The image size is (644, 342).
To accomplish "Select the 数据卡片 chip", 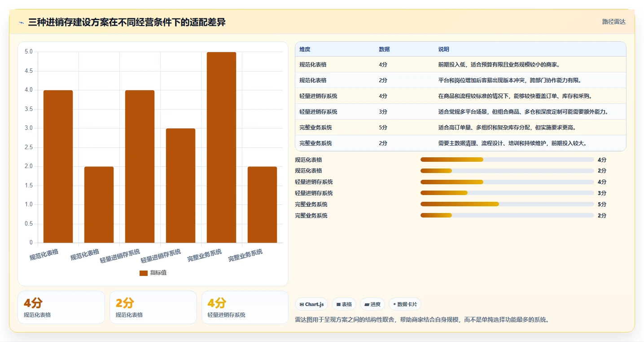I will pyautogui.click(x=405, y=304).
